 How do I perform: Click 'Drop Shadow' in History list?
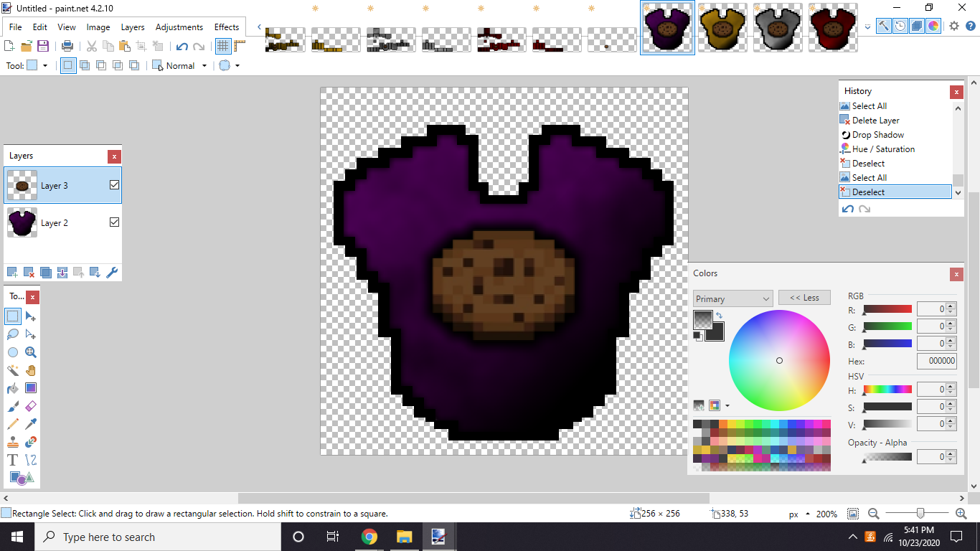(878, 135)
